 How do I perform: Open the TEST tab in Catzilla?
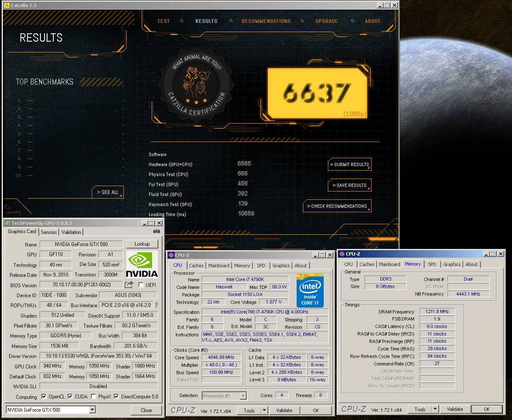click(163, 21)
